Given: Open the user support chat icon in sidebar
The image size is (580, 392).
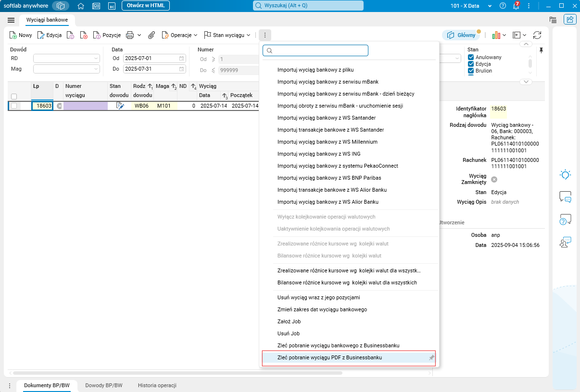Looking at the screenshot, I should (x=566, y=242).
